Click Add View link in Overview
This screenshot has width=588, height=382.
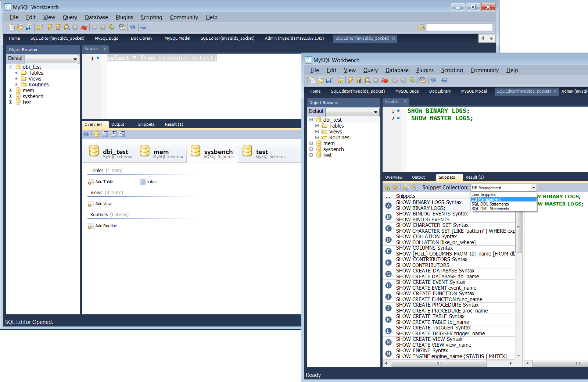point(100,204)
